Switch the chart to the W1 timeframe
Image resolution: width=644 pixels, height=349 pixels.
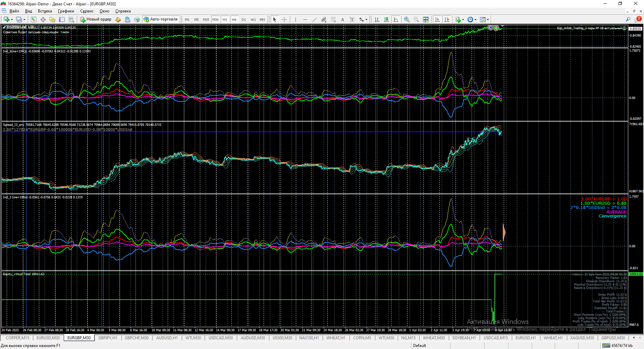tap(253, 19)
